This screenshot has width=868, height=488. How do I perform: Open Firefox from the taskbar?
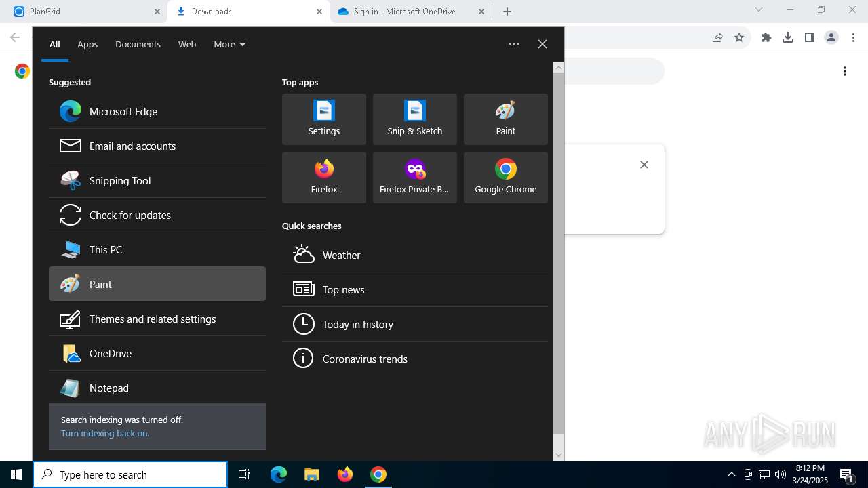[345, 475]
